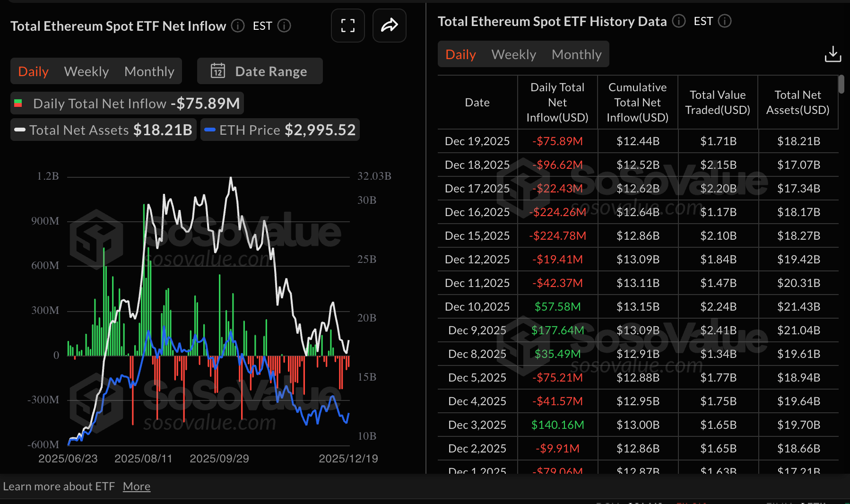Click the EST info icon on the right panel

click(x=725, y=21)
